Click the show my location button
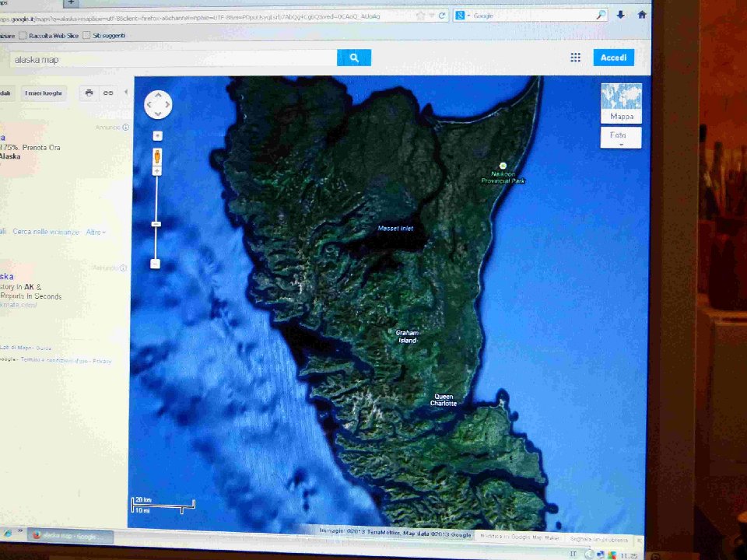This screenshot has height=560, width=747. (158, 136)
